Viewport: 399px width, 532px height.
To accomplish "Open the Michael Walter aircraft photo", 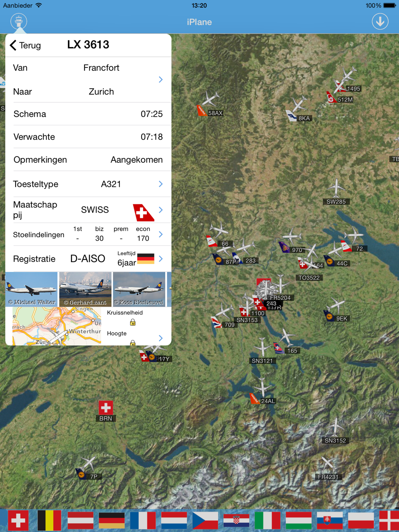I will click(x=32, y=289).
